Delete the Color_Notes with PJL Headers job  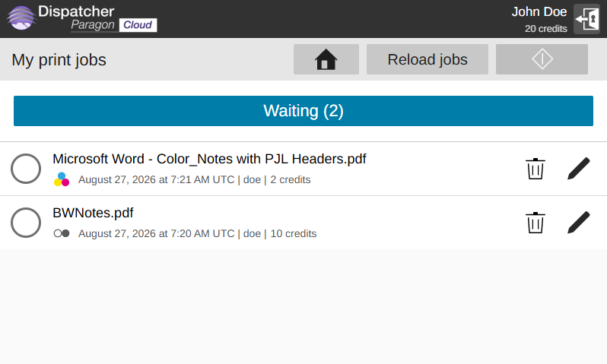(535, 169)
